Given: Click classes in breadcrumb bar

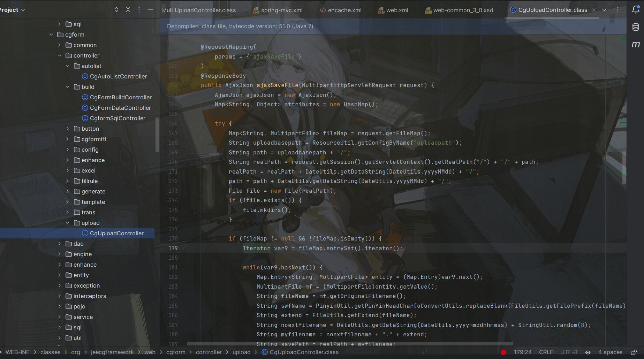Looking at the screenshot, I should tap(50, 352).
